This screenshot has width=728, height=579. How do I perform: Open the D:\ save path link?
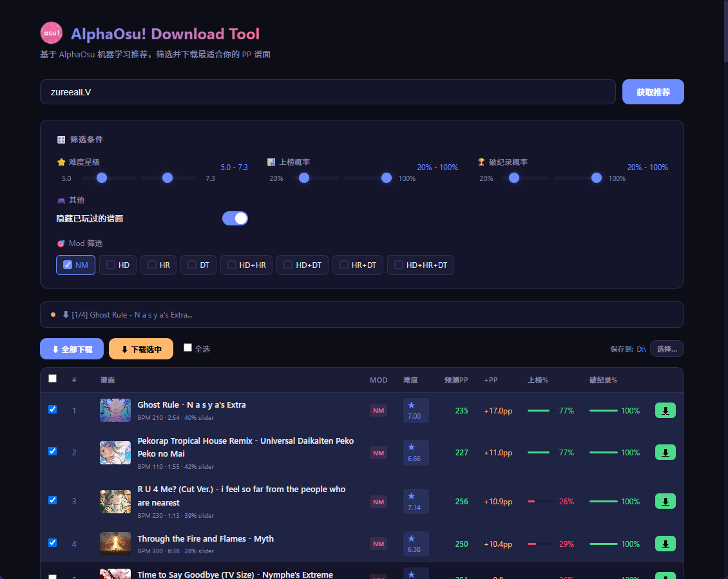pos(641,349)
